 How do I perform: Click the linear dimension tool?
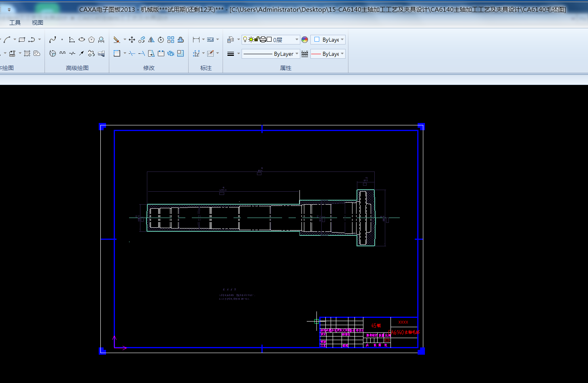(196, 40)
